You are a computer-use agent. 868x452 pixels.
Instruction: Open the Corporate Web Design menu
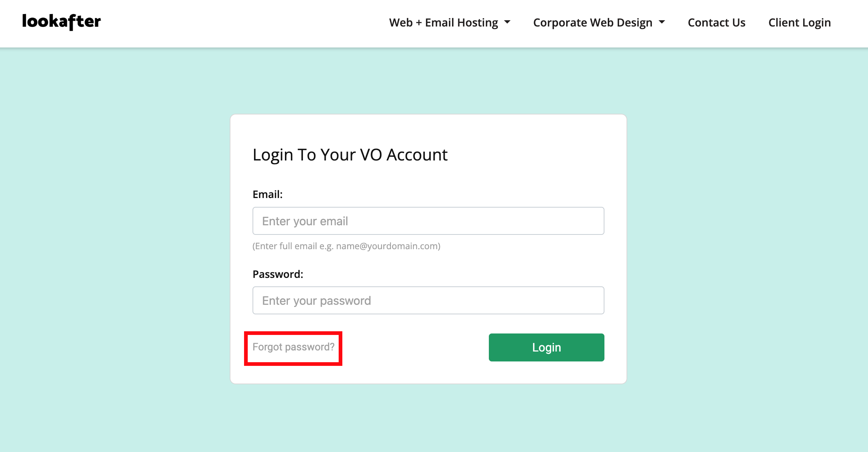click(592, 23)
